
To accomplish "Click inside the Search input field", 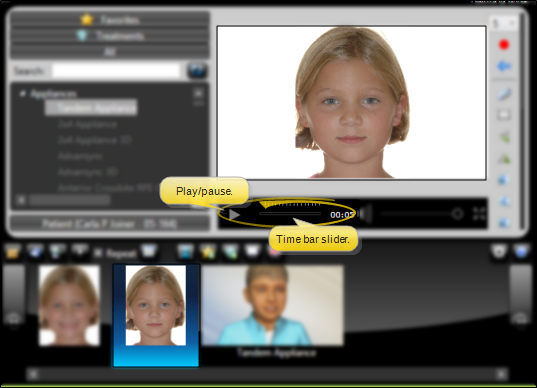I will click(116, 71).
